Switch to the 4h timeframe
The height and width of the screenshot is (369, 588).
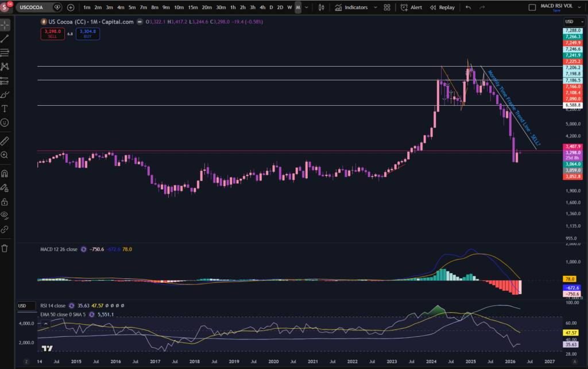coord(262,7)
